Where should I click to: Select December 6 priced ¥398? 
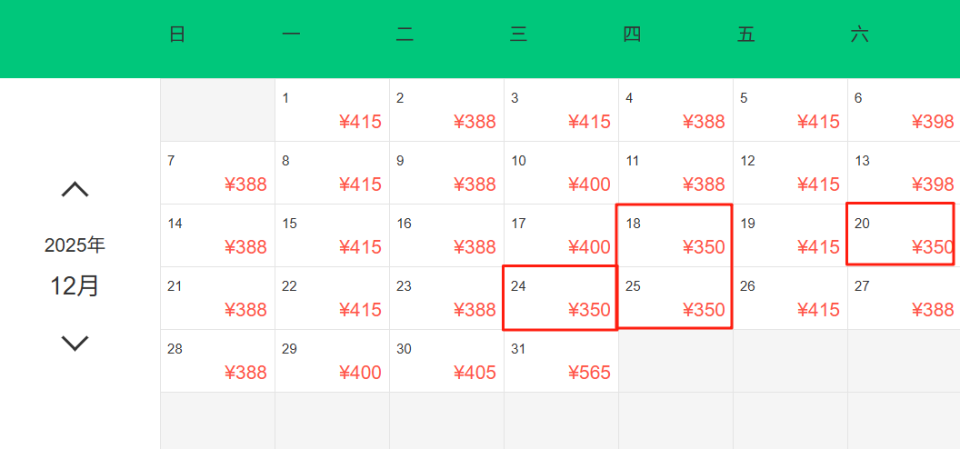903,110
